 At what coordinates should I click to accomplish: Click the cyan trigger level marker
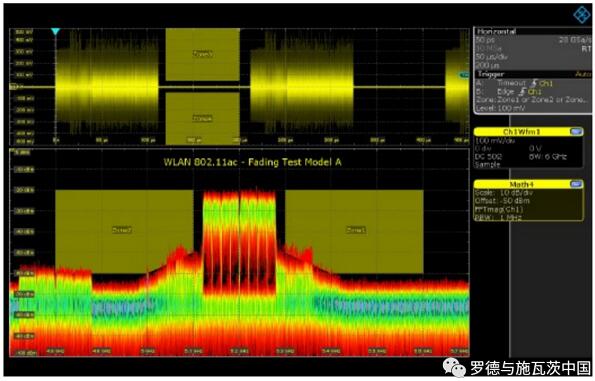pyautogui.click(x=464, y=75)
